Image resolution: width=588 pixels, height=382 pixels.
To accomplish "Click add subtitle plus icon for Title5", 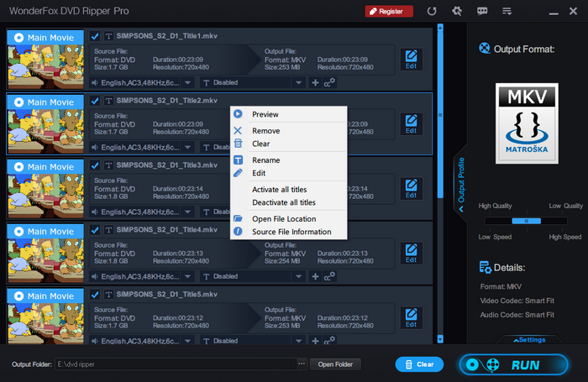I will pyautogui.click(x=315, y=341).
